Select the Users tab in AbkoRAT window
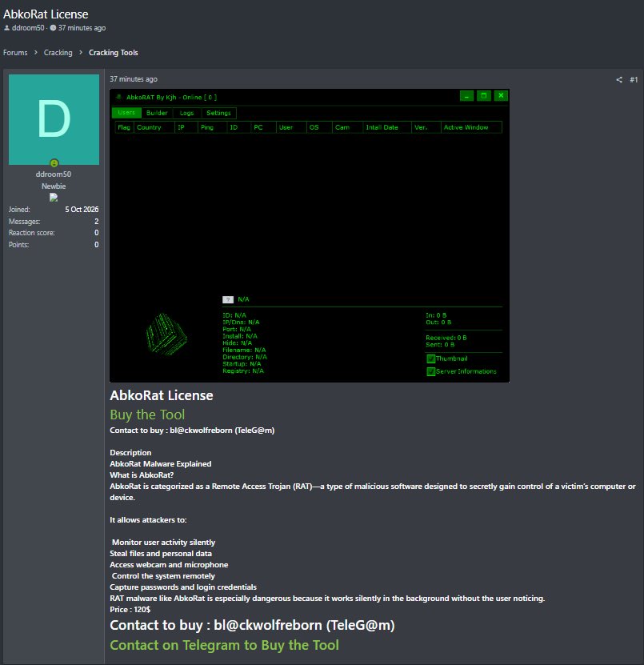 coord(126,113)
